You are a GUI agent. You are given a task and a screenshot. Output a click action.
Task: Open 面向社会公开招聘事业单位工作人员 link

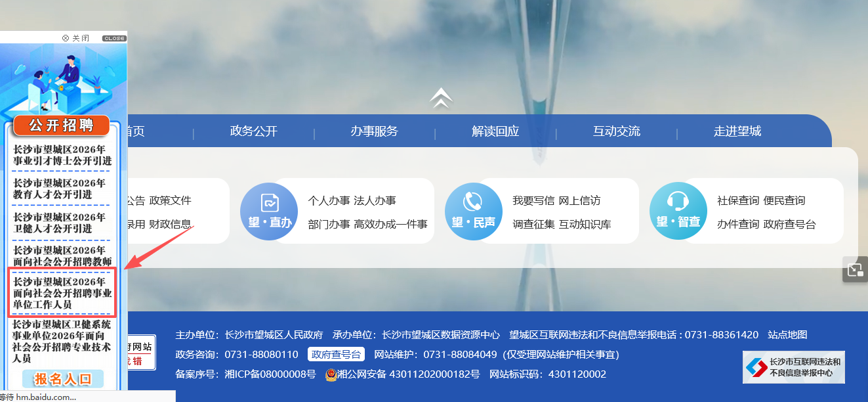click(x=62, y=293)
